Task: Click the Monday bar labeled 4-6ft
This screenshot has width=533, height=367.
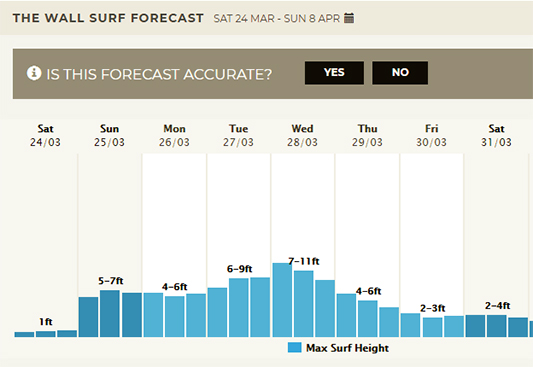Action: 174,316
